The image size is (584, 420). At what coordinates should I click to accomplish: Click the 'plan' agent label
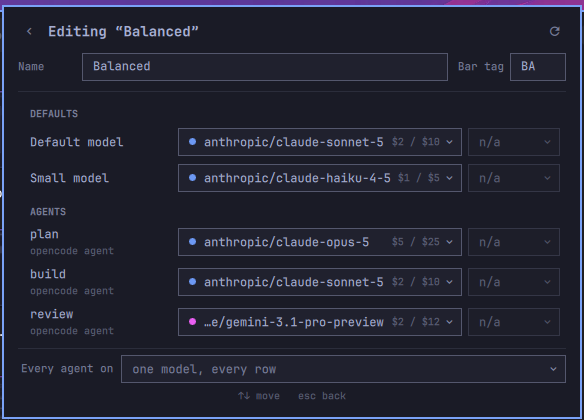point(44,235)
